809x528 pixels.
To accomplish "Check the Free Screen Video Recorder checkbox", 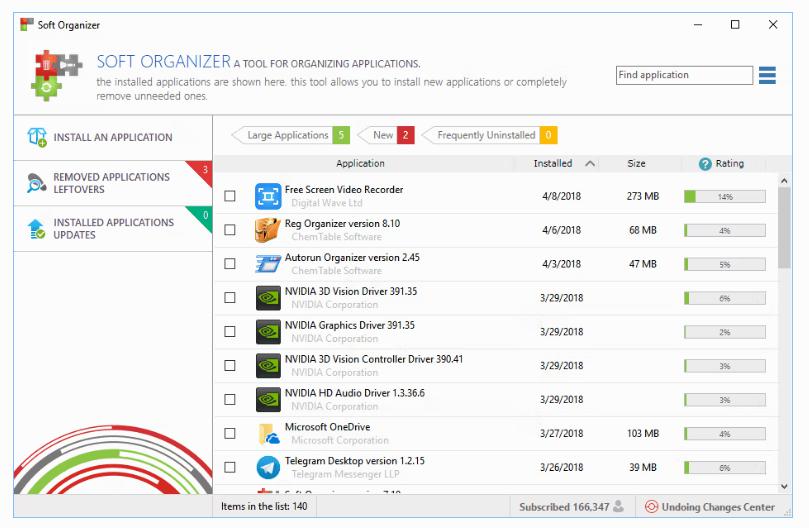I will (230, 196).
